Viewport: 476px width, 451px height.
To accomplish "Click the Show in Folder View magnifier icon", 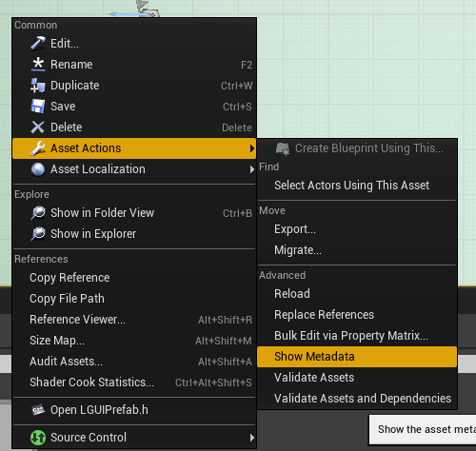I will coord(38,213).
